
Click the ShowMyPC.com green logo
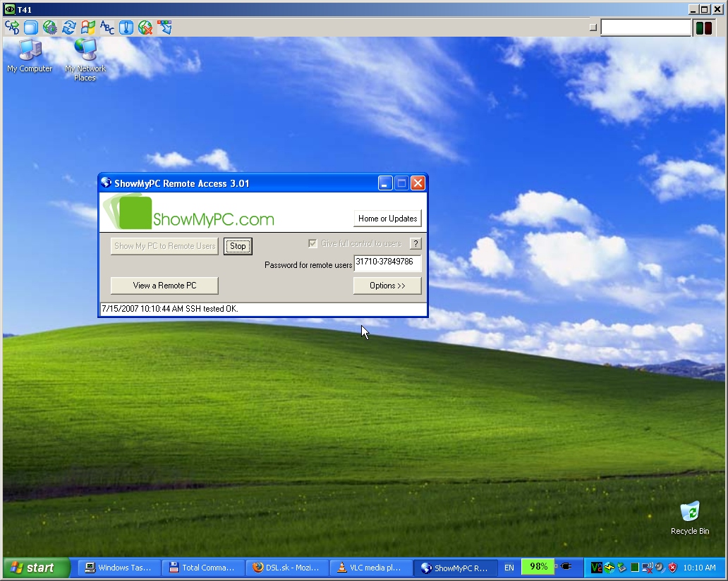point(188,212)
